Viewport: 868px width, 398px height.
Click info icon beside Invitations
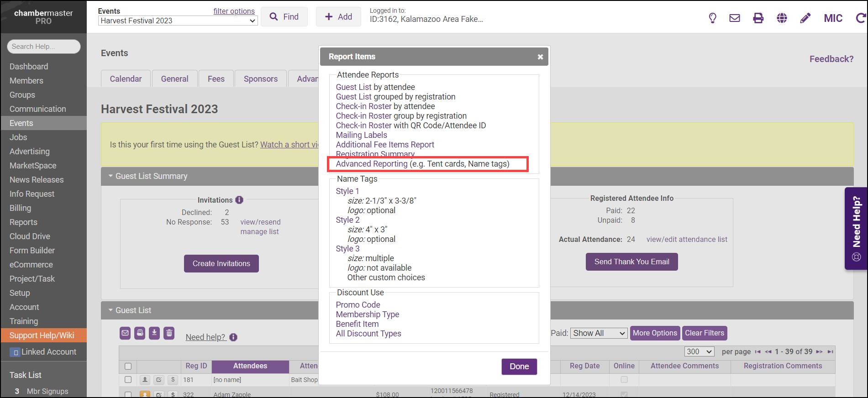click(239, 200)
